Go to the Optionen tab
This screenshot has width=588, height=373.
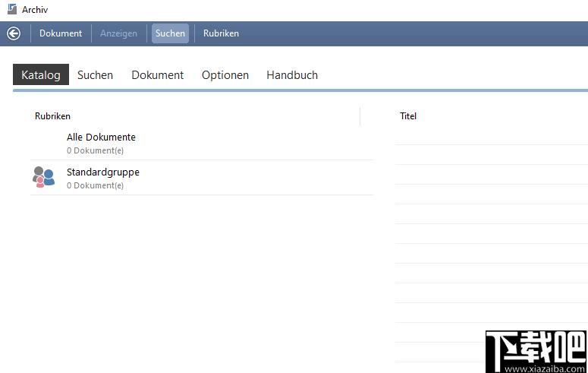click(x=225, y=75)
